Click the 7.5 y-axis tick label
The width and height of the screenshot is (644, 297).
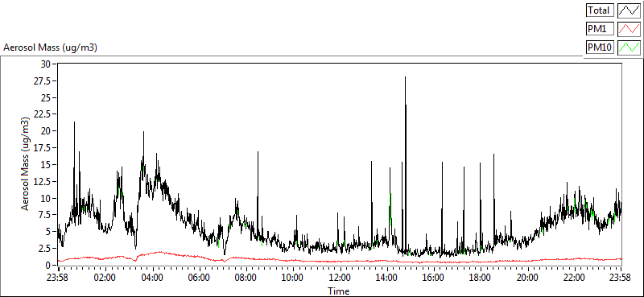[45, 215]
